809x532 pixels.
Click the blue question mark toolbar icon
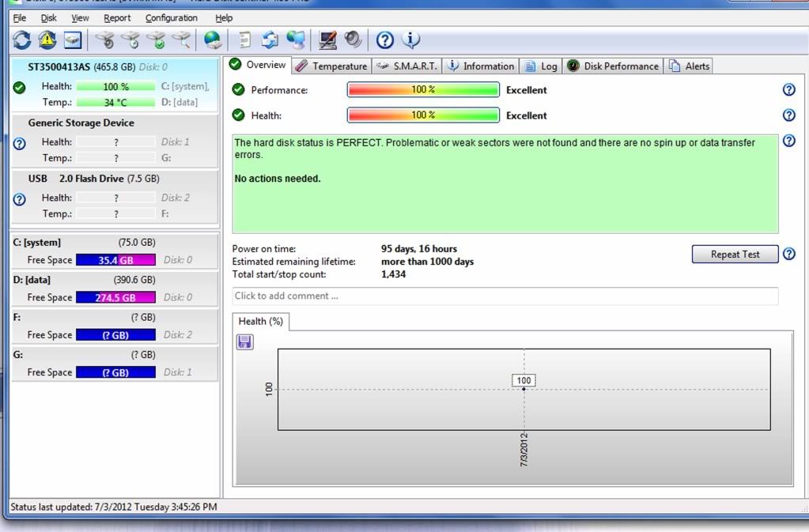pyautogui.click(x=385, y=40)
